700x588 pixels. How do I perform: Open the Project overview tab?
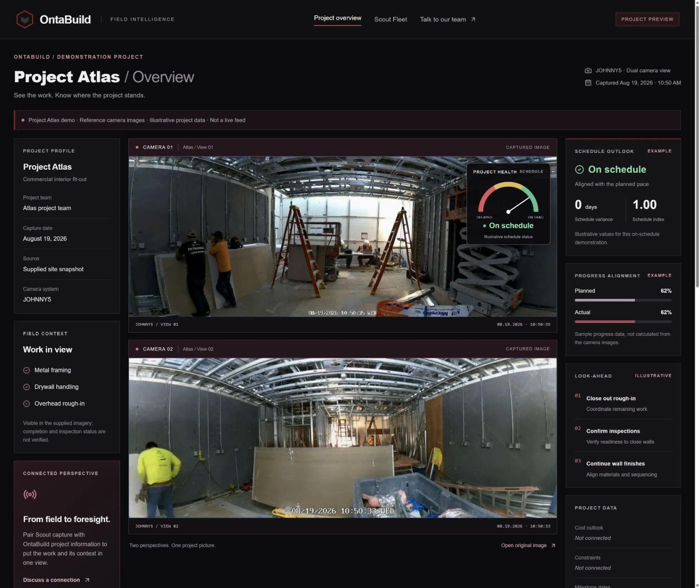(338, 18)
